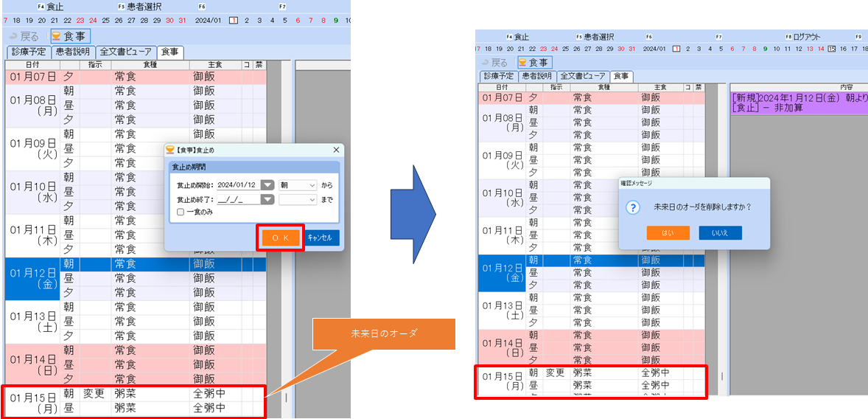Open the 食止め開始 date picker arrow
The height and width of the screenshot is (419, 868).
point(268,185)
